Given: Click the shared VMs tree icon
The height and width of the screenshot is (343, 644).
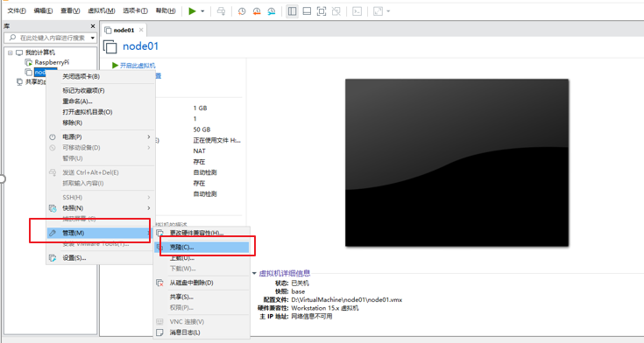Looking at the screenshot, I should tap(19, 82).
